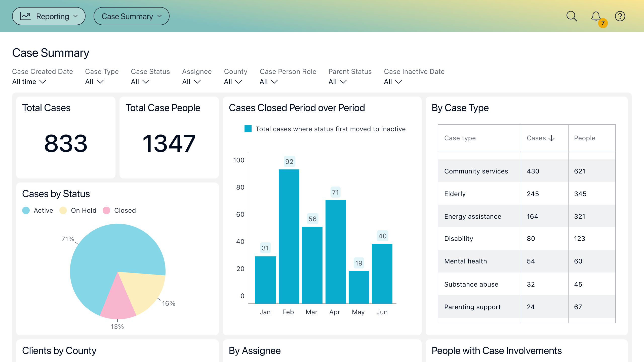Click the People column header

tap(585, 138)
